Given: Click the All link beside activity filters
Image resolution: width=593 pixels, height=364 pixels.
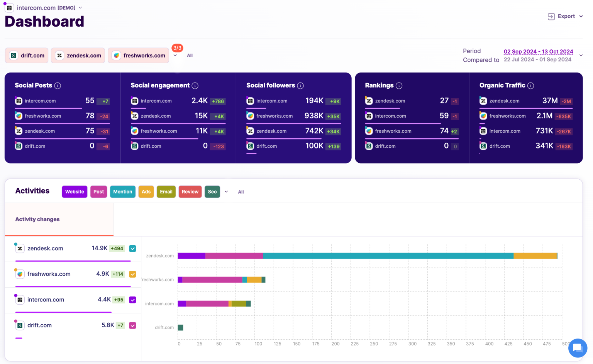Looking at the screenshot, I should pyautogui.click(x=241, y=192).
